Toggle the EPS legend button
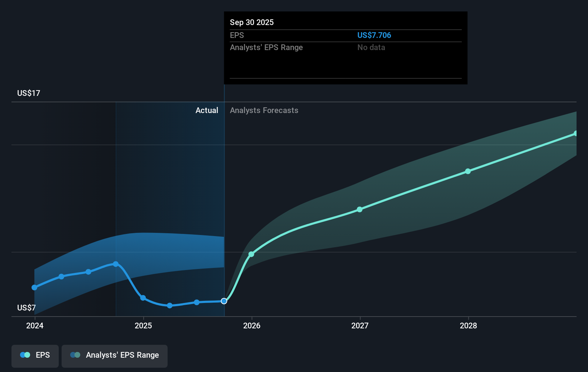Image resolution: width=588 pixels, height=372 pixels. click(35, 356)
